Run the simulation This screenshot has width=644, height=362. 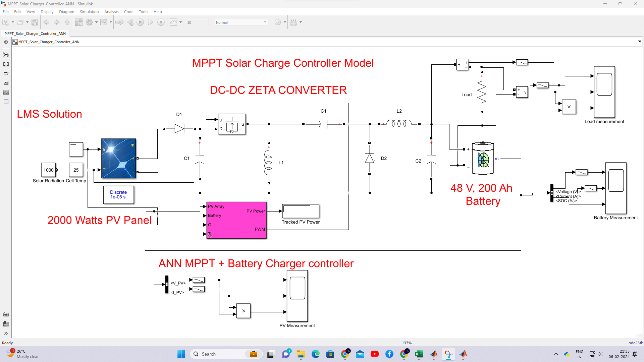pos(140,22)
